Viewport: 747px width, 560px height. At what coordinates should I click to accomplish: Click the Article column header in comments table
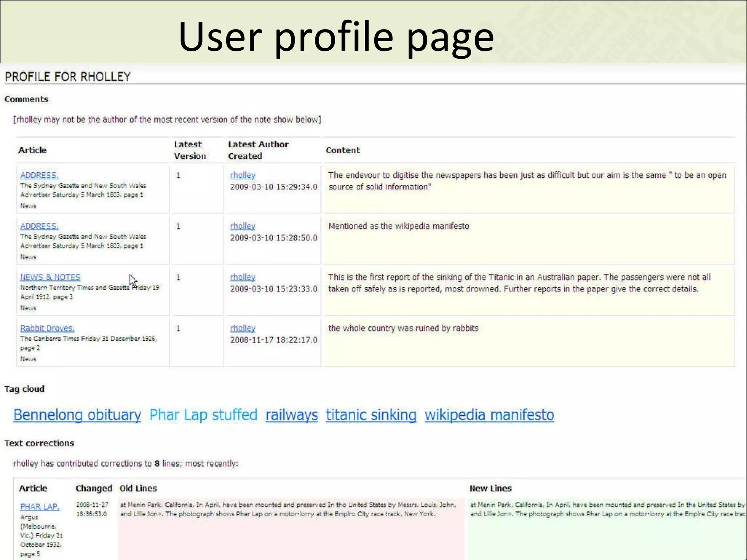[32, 150]
